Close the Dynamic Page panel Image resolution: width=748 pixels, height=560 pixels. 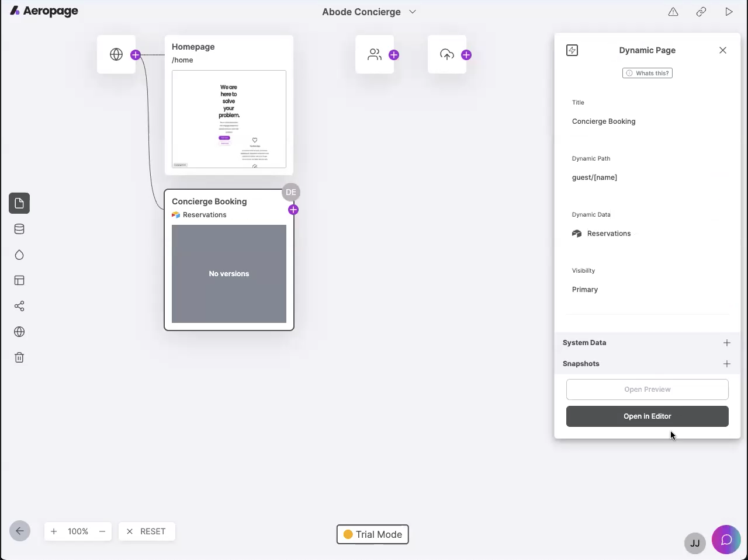coord(723,50)
